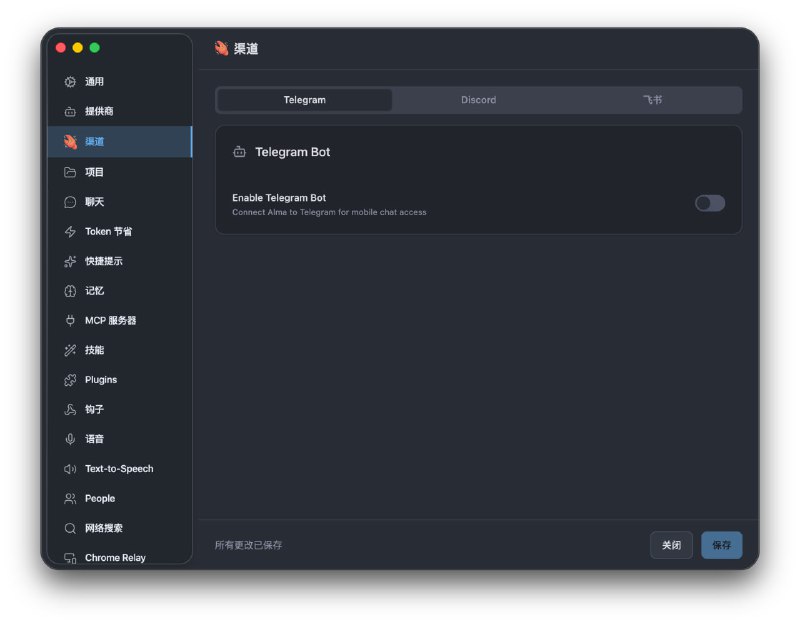This screenshot has width=800, height=624.
Task: Click the Token 节省 lightning icon
Action: pos(70,231)
